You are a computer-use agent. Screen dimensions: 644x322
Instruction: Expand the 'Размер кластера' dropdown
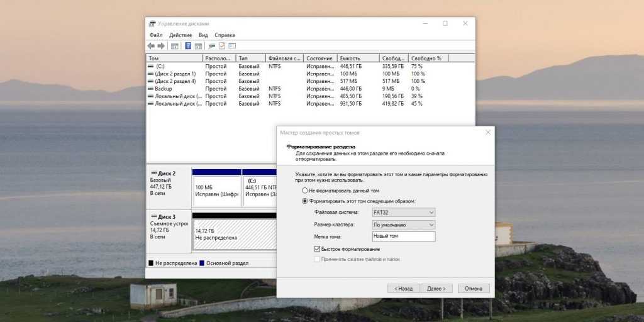pyautogui.click(x=404, y=225)
